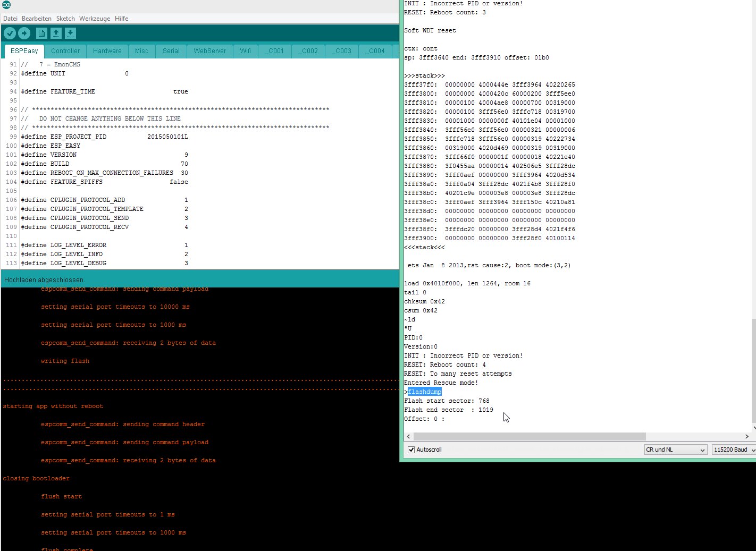Switch to the ESPEasy tab
Image resolution: width=756 pixels, height=551 pixels.
[x=24, y=51]
